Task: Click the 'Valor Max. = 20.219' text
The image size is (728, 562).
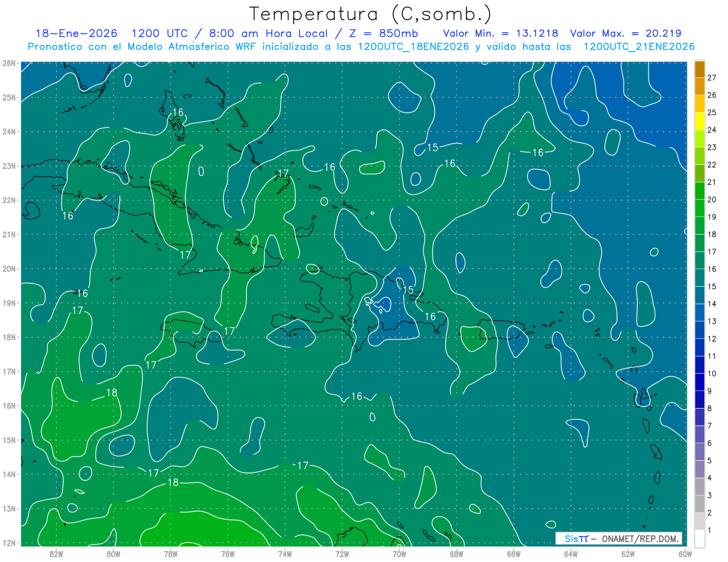Action: 625,33
